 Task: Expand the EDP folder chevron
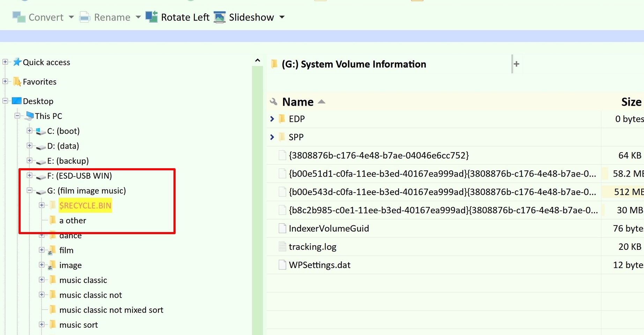pos(272,119)
